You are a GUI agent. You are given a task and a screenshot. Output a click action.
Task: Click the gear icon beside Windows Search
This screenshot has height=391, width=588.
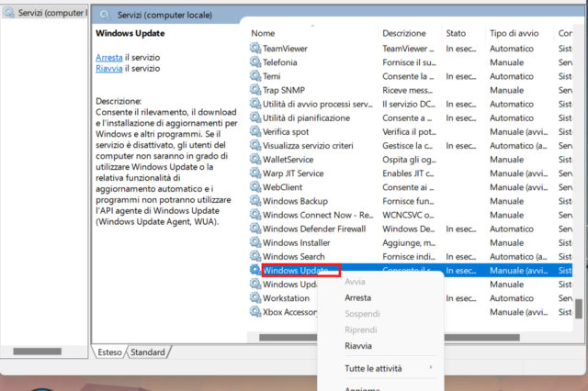pos(255,256)
